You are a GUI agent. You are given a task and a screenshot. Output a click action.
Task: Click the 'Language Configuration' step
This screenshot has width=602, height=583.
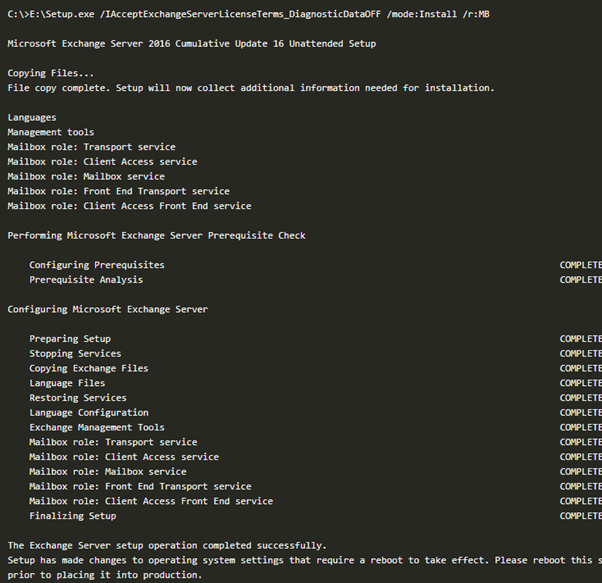(89, 413)
